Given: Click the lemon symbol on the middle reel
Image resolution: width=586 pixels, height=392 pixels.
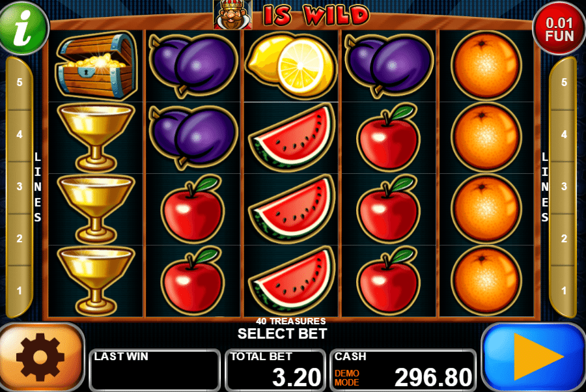Looking at the screenshot, I should [291, 66].
